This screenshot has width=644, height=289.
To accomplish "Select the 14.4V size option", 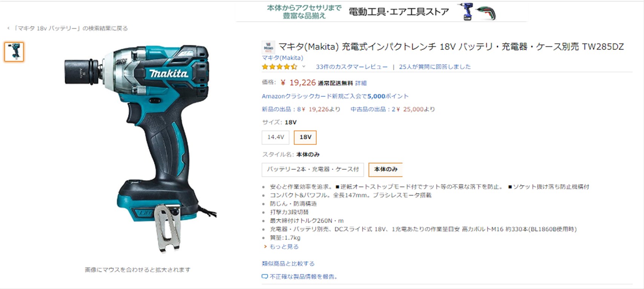I will pos(275,137).
